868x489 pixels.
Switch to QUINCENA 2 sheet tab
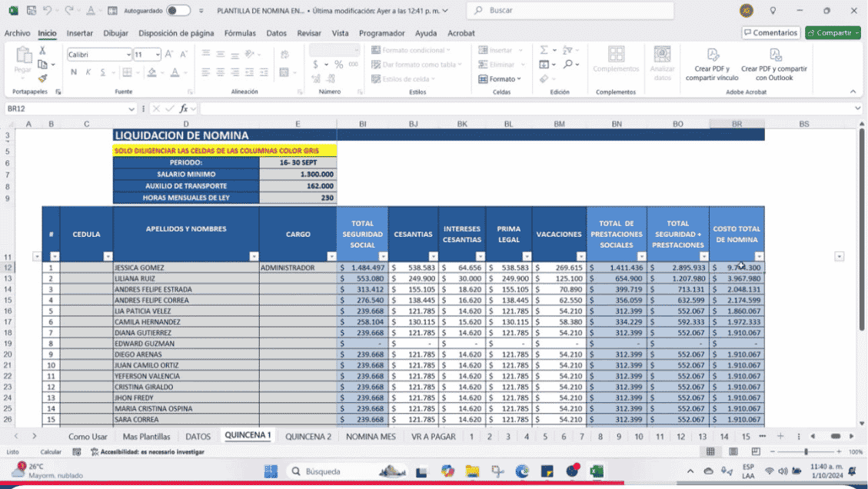(x=308, y=437)
